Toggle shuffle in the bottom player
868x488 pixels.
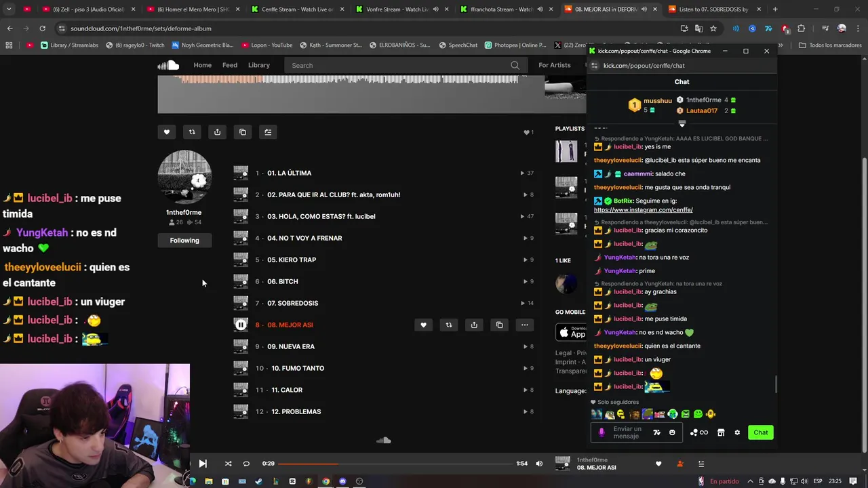[x=228, y=464]
